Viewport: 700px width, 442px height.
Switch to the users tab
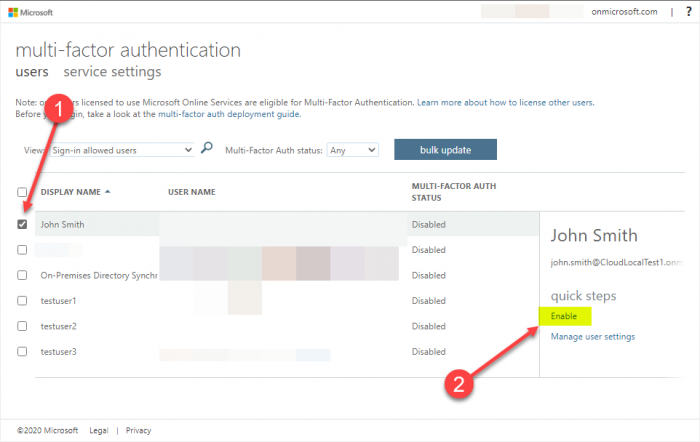[x=32, y=72]
